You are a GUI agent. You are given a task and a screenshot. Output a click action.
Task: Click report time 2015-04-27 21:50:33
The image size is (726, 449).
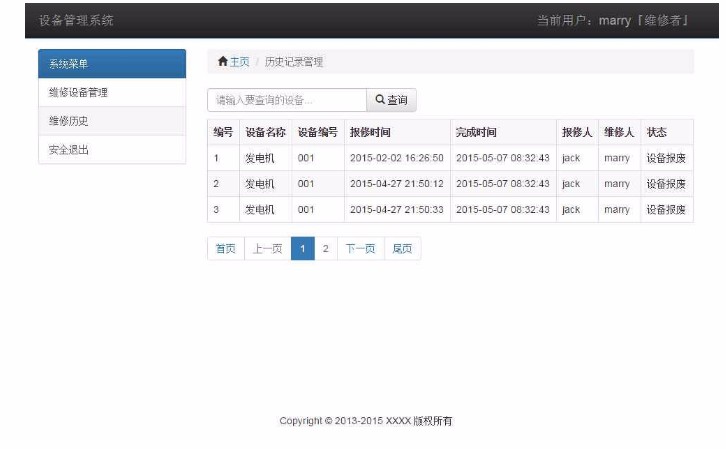(x=397, y=210)
